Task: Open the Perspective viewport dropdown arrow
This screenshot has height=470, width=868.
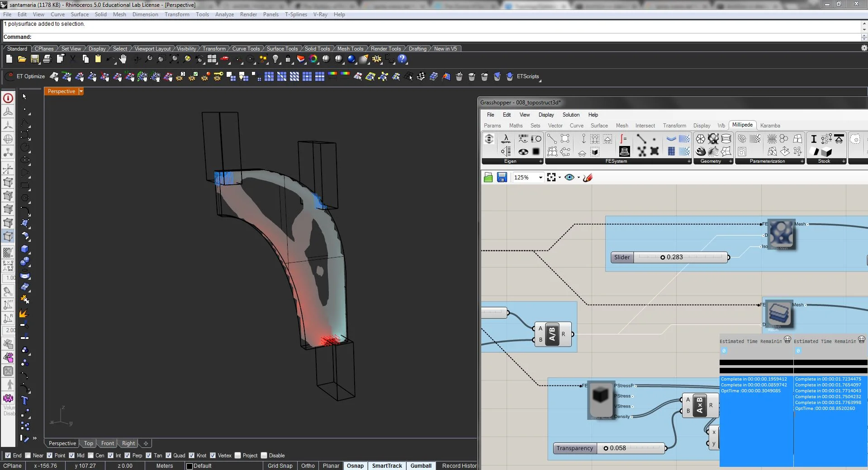Action: pos(81,91)
